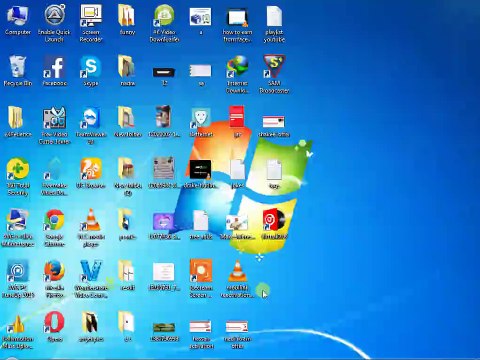Viewport: 480px width, 360px height.
Task: Select the green landscape image thumbnail
Action: (x=164, y=327)
